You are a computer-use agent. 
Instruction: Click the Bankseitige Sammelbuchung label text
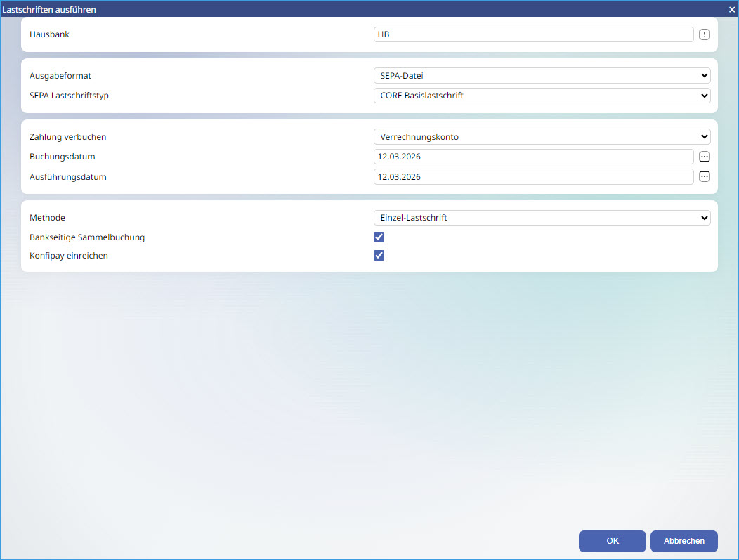[x=87, y=237]
